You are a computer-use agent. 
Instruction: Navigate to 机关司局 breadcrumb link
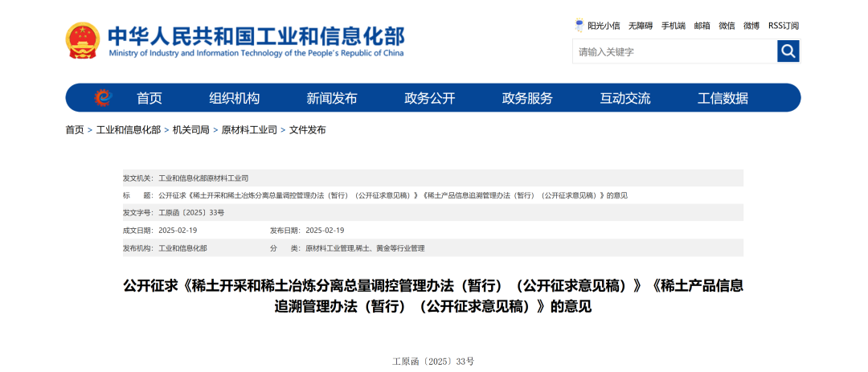click(190, 129)
